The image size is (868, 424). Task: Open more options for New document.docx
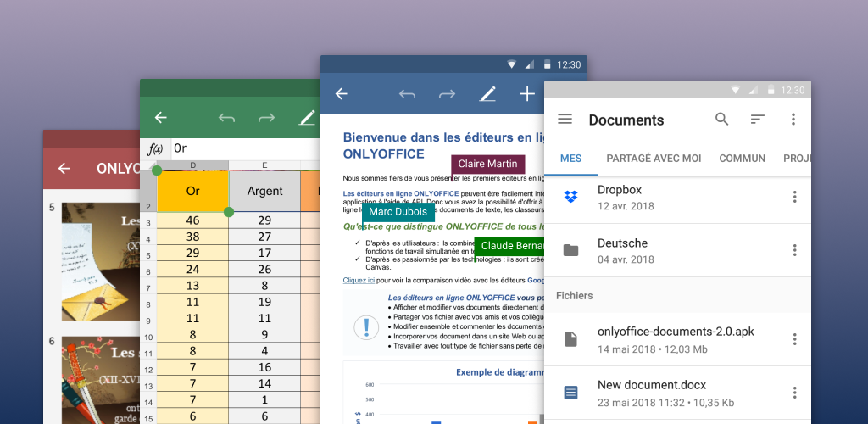pyautogui.click(x=794, y=393)
